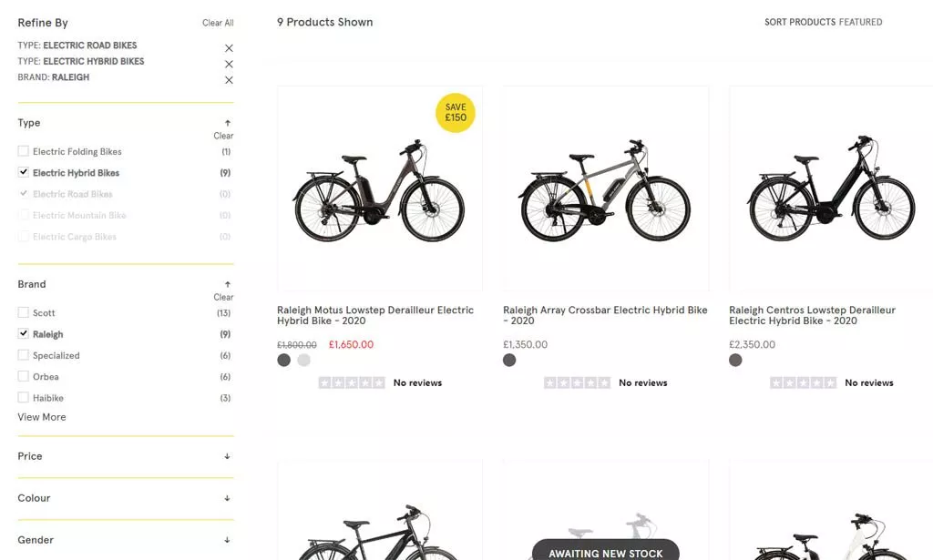Select the grey colour swatch under Raleigh Motus

coord(303,361)
